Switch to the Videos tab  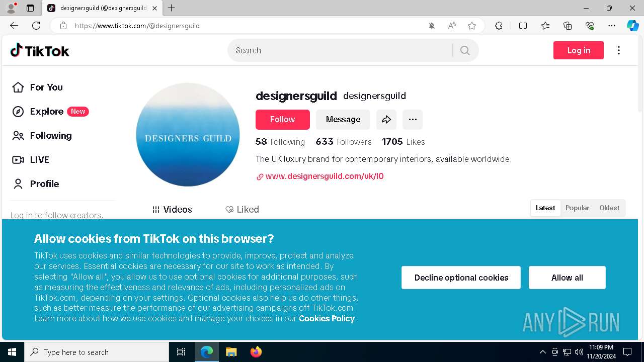pyautogui.click(x=172, y=209)
